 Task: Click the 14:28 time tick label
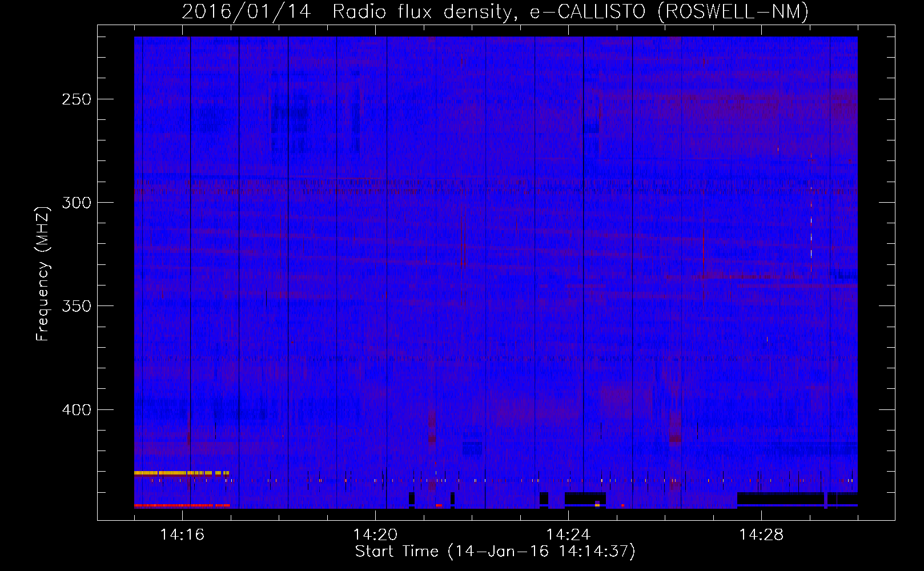click(761, 534)
